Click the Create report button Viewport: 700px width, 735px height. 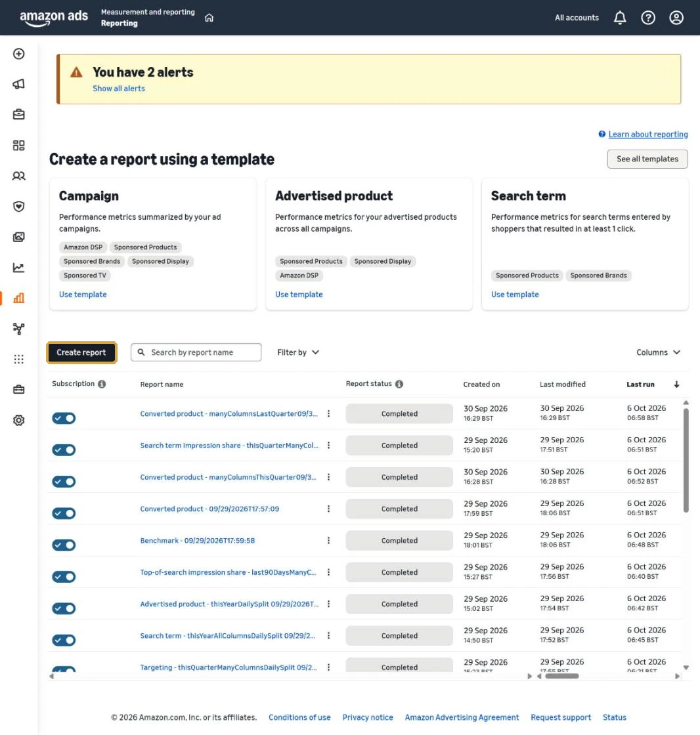click(81, 352)
